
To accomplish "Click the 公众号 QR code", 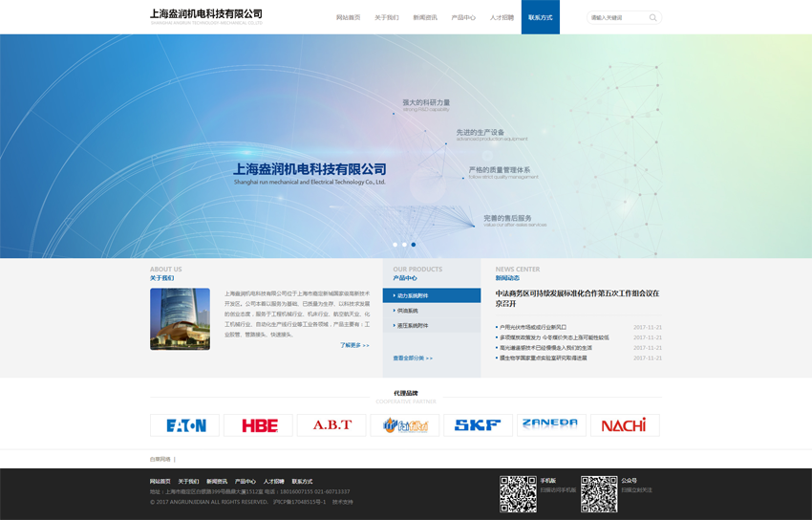I will [599, 493].
